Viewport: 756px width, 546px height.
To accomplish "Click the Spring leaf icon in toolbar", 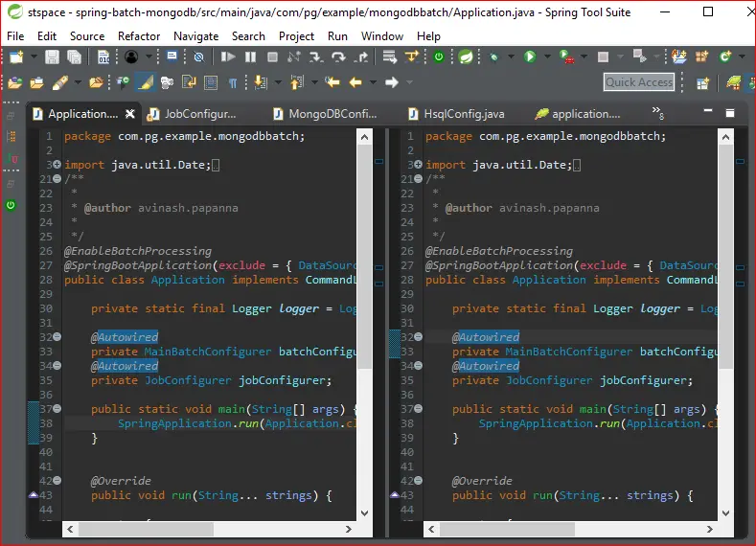I will [465, 57].
